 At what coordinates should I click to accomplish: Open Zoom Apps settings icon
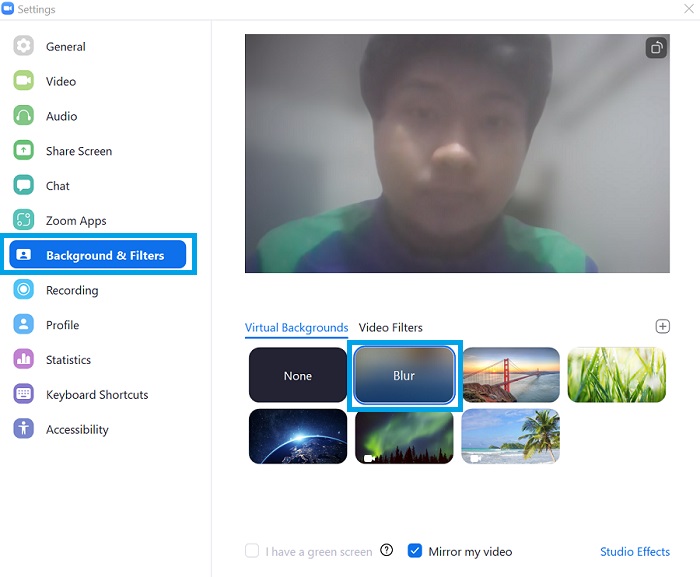(23, 220)
